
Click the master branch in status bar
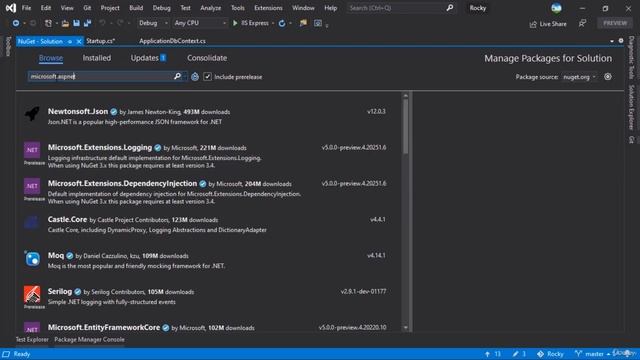pyautogui.click(x=594, y=354)
